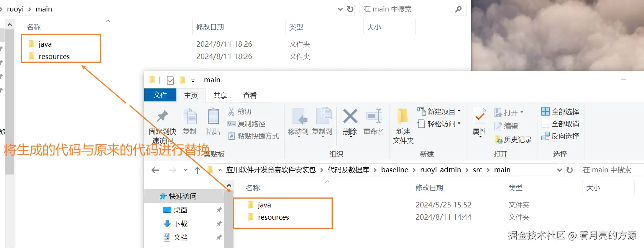The image size is (644, 248).
Task: Click search box in back main window
Action: point(412,9)
